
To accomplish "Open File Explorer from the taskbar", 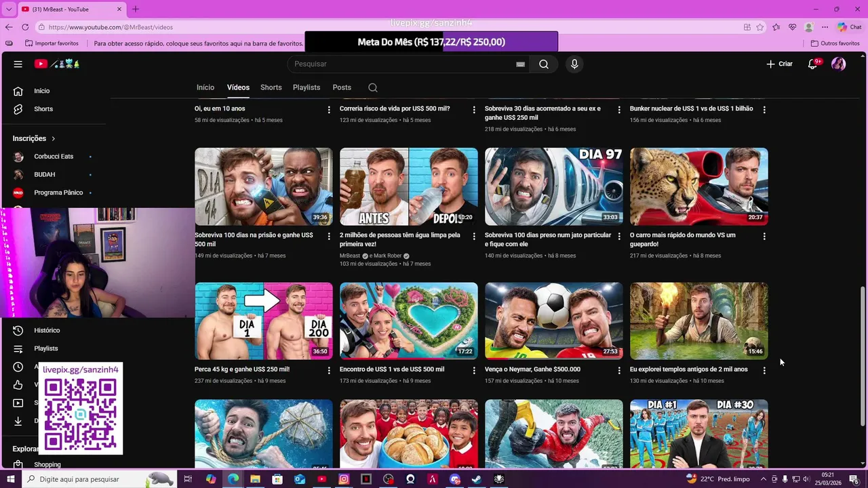I will pyautogui.click(x=255, y=479).
